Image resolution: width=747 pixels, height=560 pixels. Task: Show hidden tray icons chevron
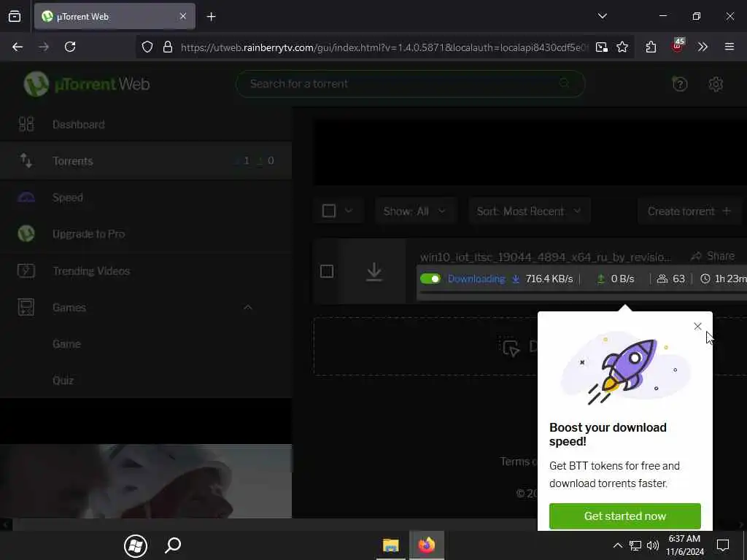coord(617,545)
